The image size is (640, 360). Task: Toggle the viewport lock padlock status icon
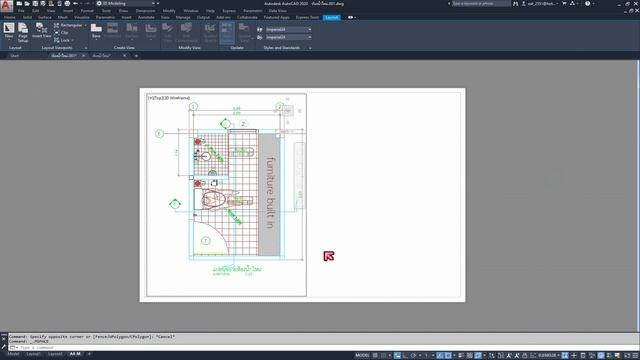pos(525,356)
